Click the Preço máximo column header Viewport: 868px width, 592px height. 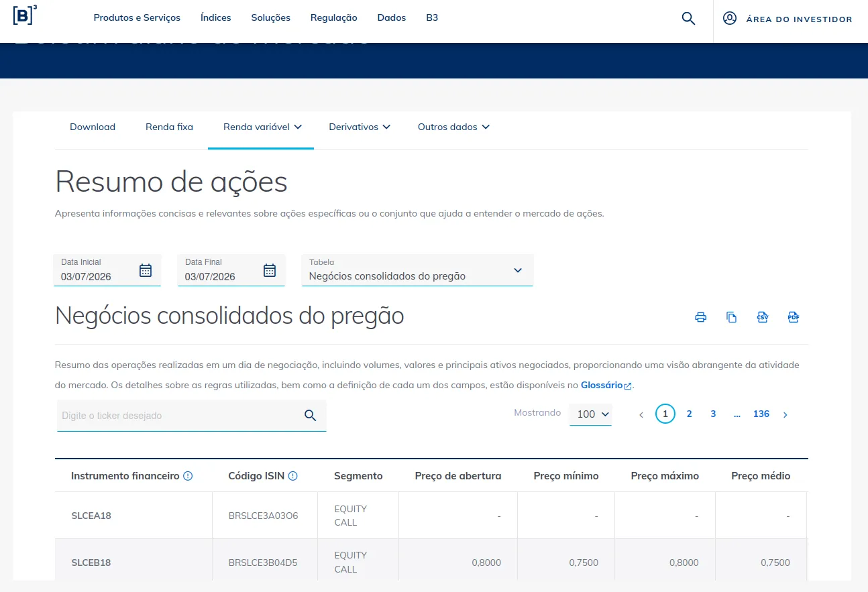(x=665, y=476)
